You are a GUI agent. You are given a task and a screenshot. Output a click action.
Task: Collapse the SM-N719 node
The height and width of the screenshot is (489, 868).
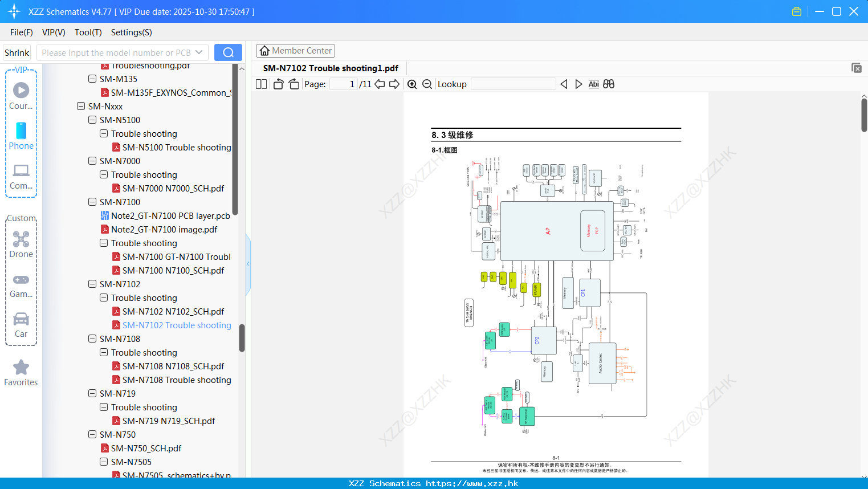point(92,393)
